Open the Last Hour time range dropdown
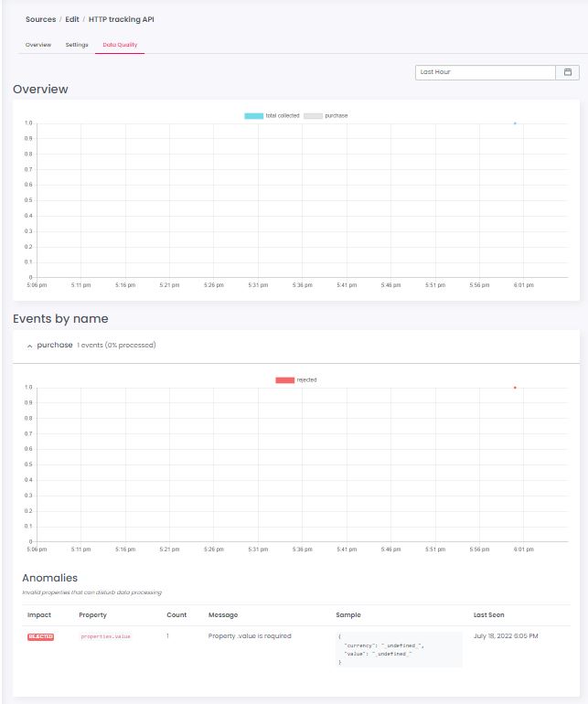 [485, 72]
